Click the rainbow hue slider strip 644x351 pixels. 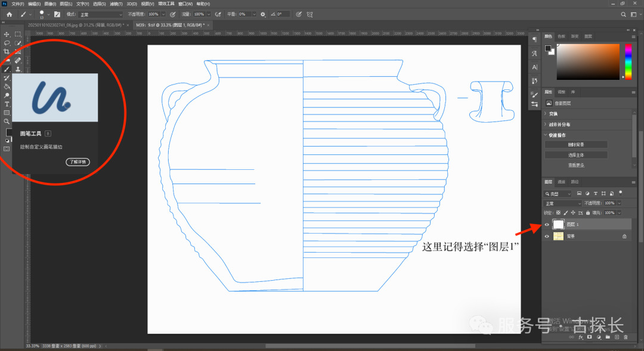pyautogui.click(x=628, y=61)
